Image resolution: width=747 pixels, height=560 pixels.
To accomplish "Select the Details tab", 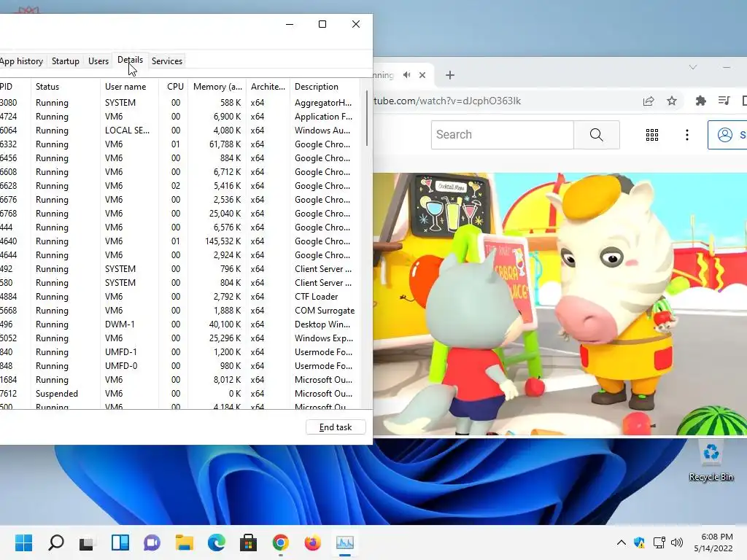I will tap(130, 60).
